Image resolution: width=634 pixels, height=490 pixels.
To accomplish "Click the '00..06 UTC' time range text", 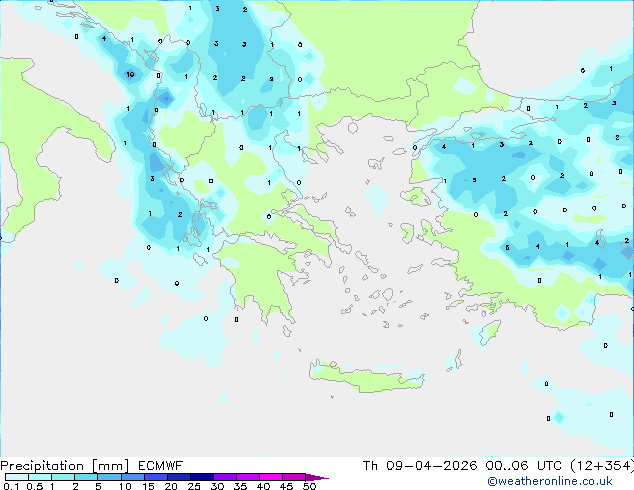I will pyautogui.click(x=524, y=466).
